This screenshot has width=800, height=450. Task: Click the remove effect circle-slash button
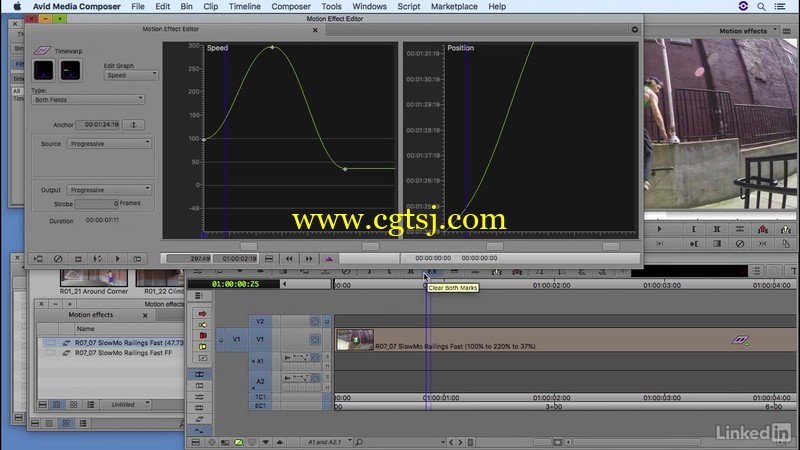58,259
